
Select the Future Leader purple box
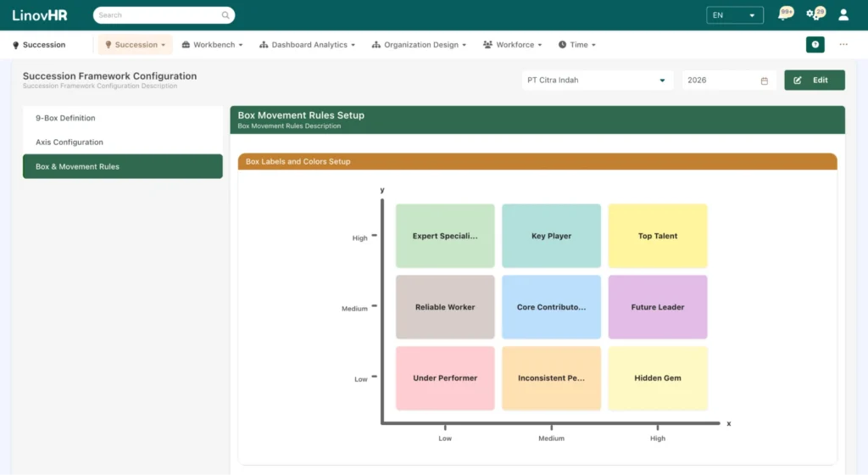(x=658, y=307)
